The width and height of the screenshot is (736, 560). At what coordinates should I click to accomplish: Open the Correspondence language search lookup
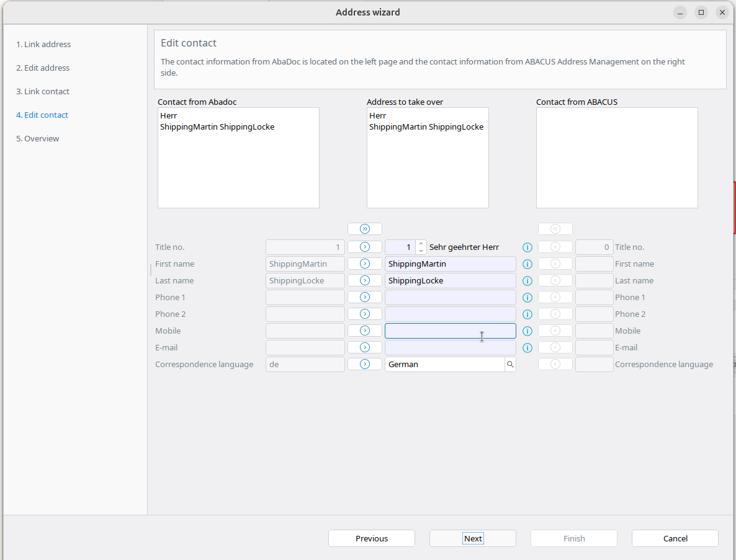[x=510, y=365]
